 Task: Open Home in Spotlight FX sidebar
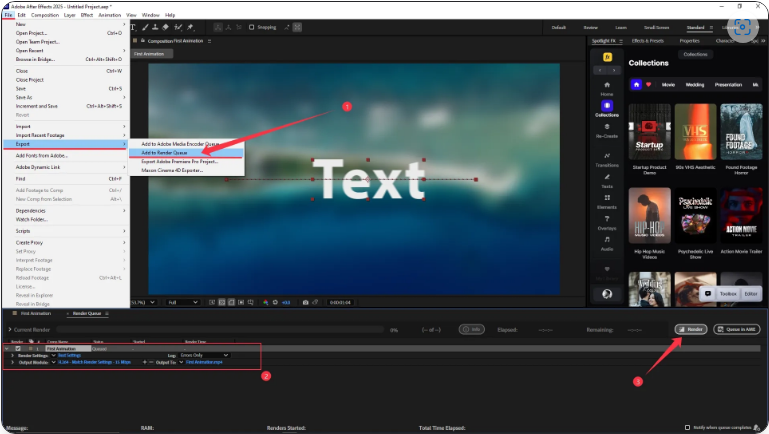607,88
